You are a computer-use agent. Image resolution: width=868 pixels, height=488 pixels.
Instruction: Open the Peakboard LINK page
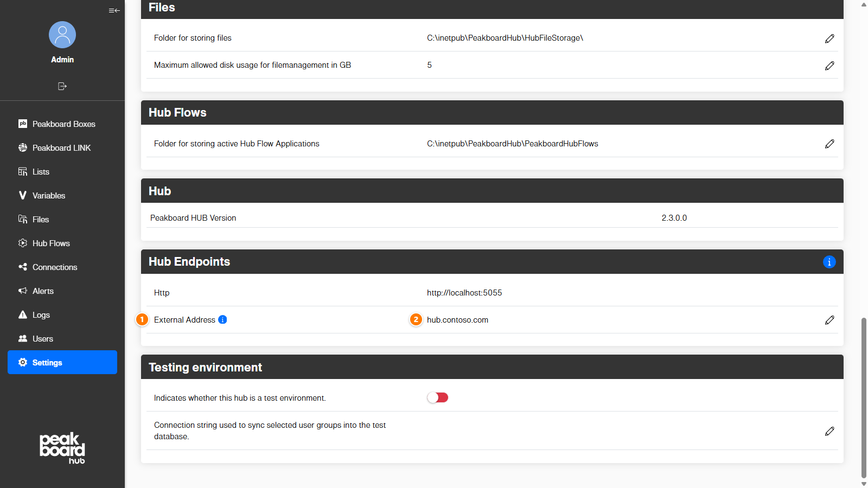click(x=62, y=147)
